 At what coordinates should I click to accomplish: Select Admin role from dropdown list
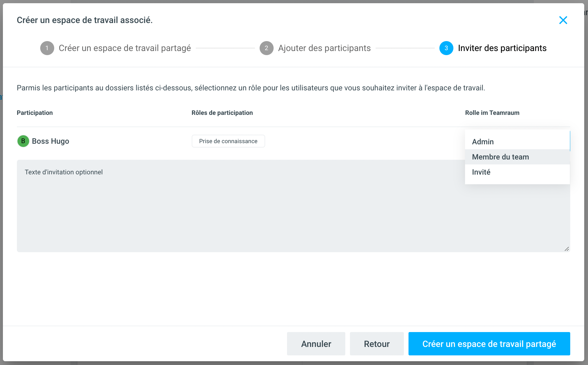tap(483, 142)
